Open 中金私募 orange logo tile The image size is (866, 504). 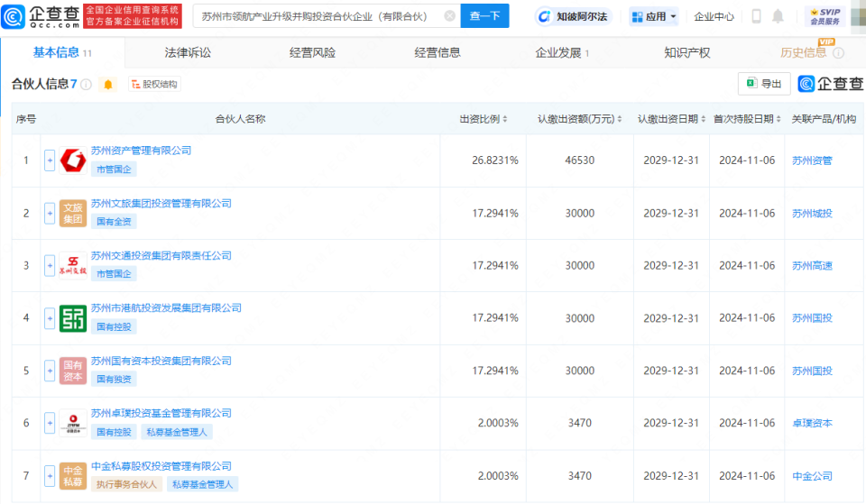[x=73, y=476]
